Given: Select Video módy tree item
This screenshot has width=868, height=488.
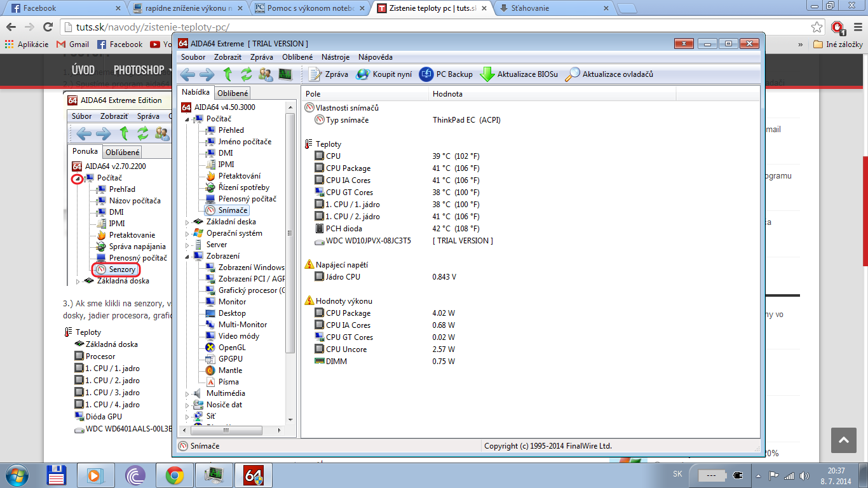Looking at the screenshot, I should [x=239, y=336].
